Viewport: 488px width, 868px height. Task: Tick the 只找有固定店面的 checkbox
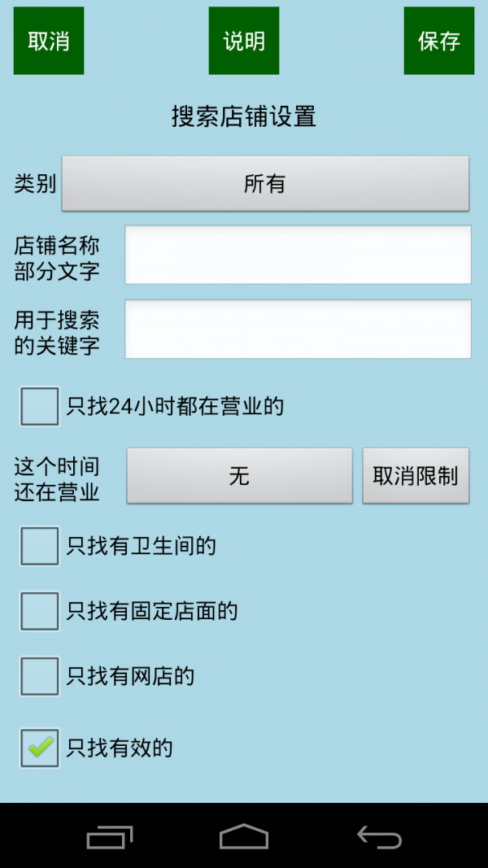point(40,611)
